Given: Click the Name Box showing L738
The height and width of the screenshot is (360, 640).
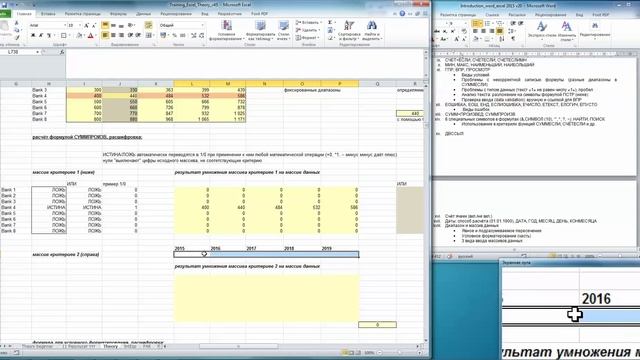Looking at the screenshot, I should click(17, 52).
